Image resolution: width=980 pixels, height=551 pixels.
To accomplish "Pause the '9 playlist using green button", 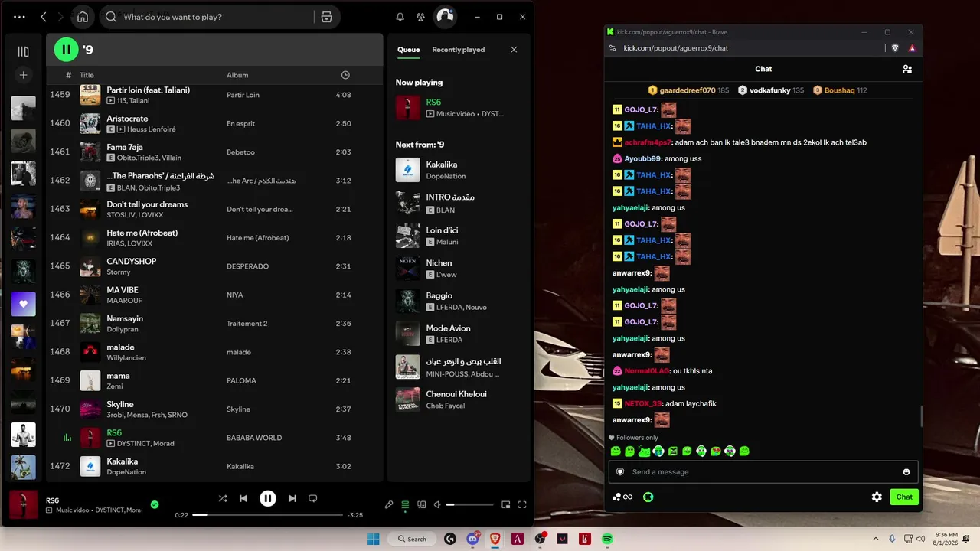I will pos(66,50).
